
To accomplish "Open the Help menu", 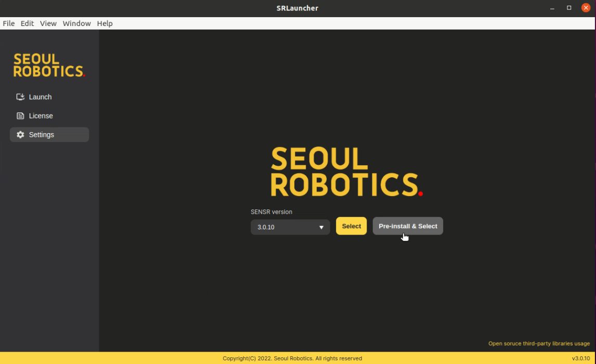I will coord(105,23).
